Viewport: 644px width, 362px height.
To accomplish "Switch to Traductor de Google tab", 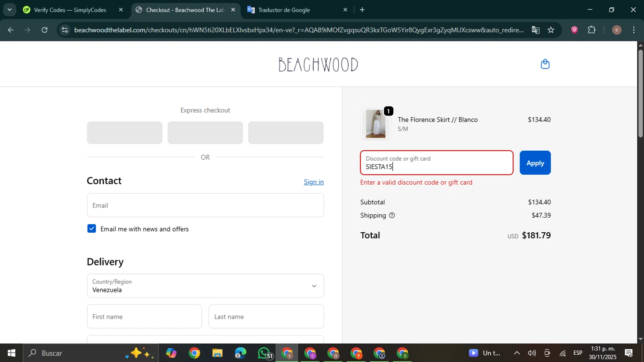I will (297, 9).
